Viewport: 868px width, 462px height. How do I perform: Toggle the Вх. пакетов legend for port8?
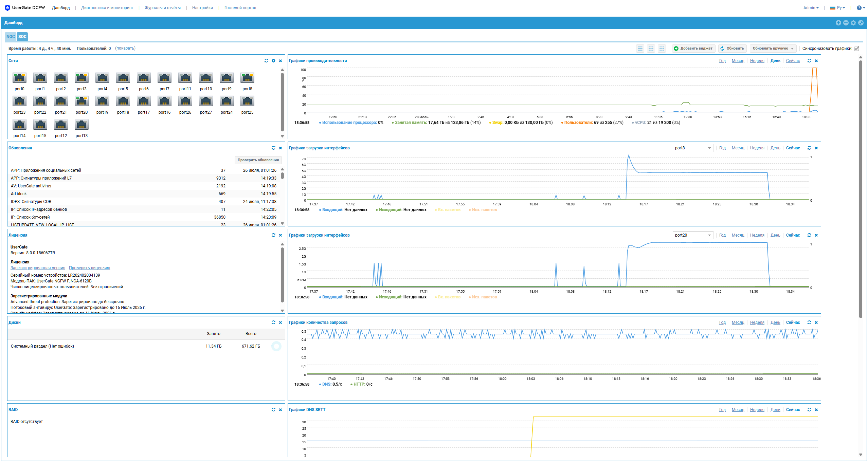pyautogui.click(x=449, y=210)
